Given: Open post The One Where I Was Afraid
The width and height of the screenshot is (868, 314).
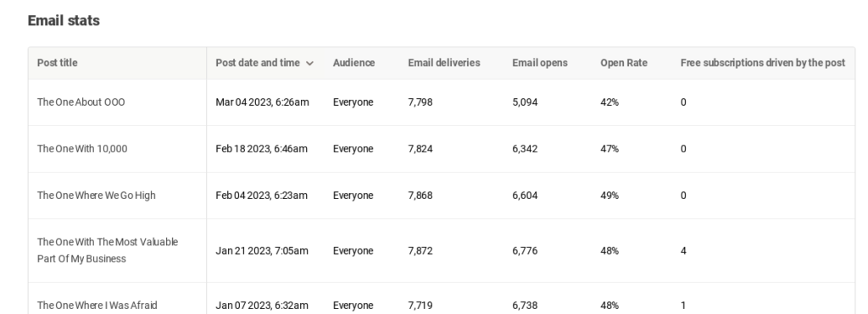Looking at the screenshot, I should click(97, 306).
